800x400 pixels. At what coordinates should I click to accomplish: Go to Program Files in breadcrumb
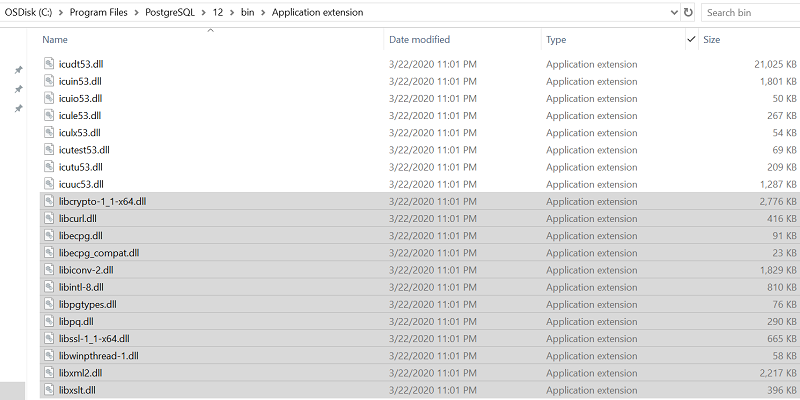(x=98, y=12)
